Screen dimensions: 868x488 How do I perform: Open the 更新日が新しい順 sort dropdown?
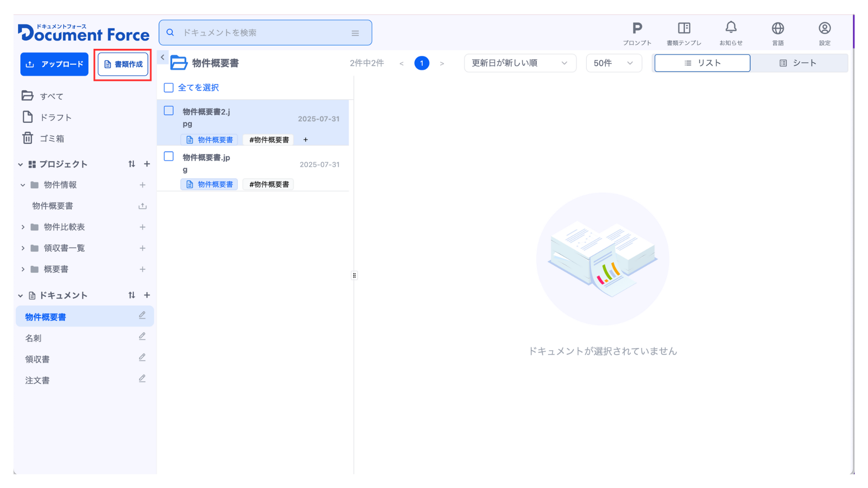click(x=520, y=63)
